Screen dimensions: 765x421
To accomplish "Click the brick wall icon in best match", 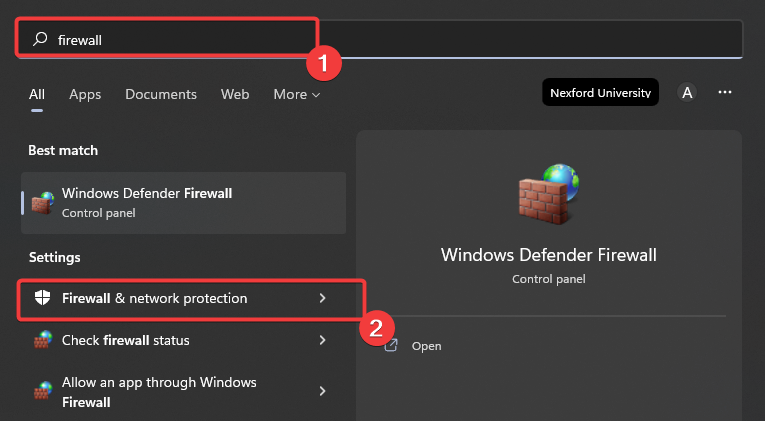I will [x=43, y=203].
